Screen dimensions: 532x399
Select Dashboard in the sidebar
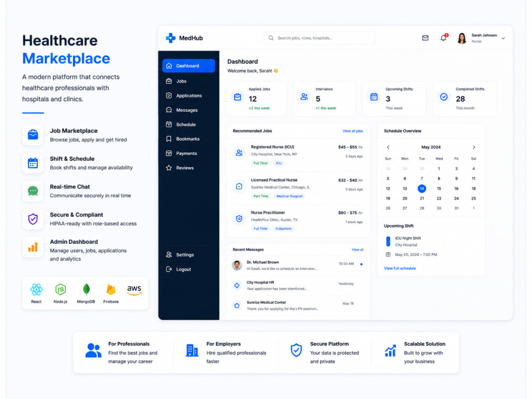click(189, 66)
